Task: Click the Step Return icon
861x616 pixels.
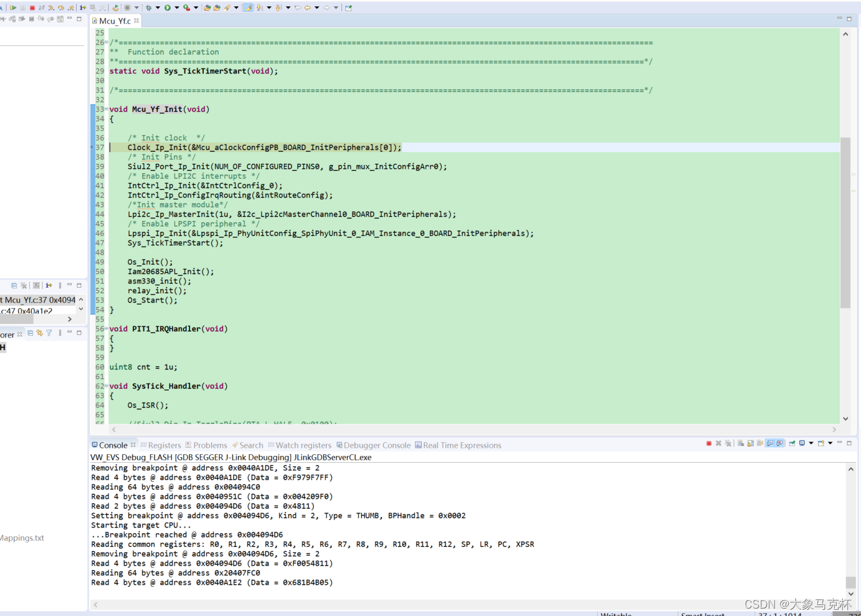Action: [x=70, y=7]
